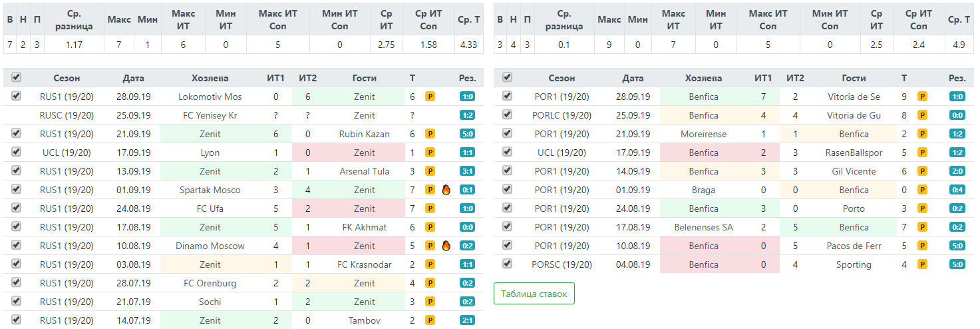Click the 3:1 score badge in the Arsenal Tula row
This screenshot has width=980, height=329.
coord(467,171)
